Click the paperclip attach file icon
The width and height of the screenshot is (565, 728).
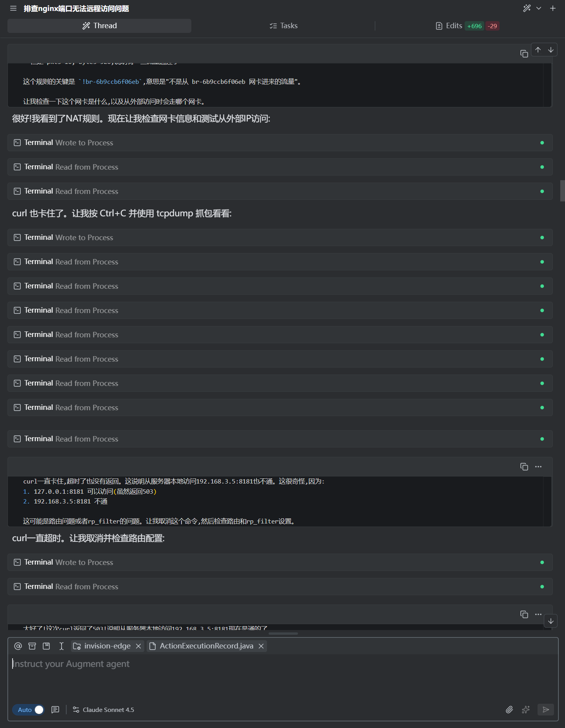click(x=509, y=710)
